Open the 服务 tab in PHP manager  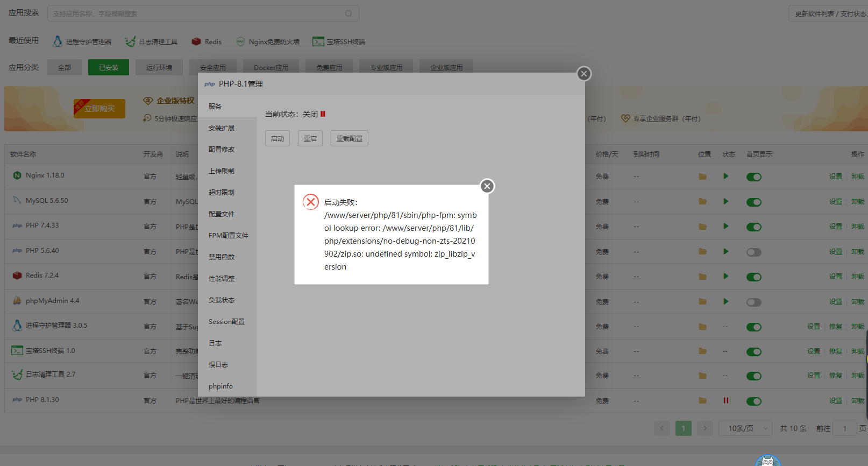(x=227, y=107)
